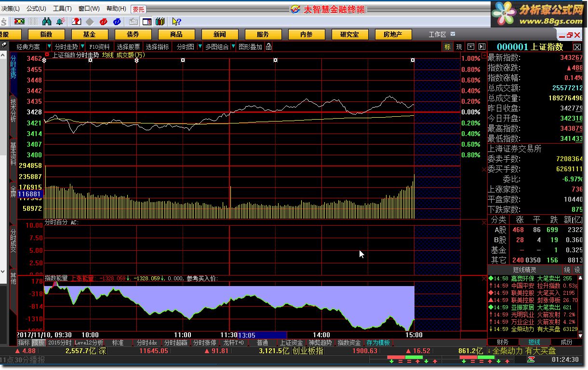
Task: Click the 基金 yellow navigation button
Action: [x=90, y=34]
